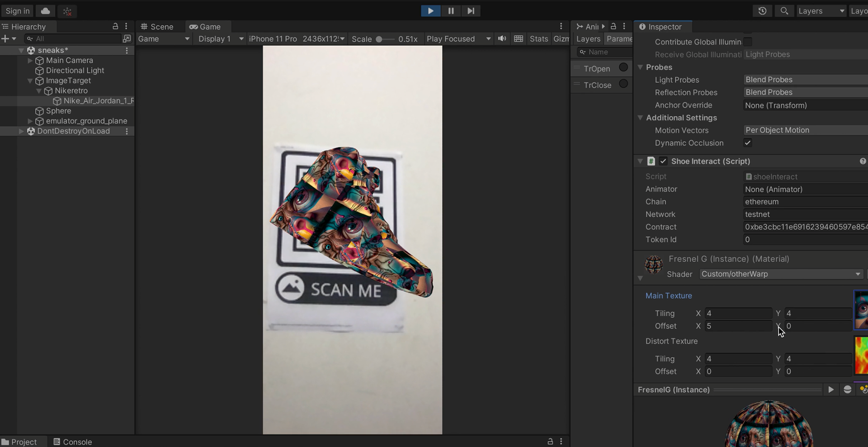Open Animator panel options menu
Viewport: 868px width, 447px height.
(624, 26)
